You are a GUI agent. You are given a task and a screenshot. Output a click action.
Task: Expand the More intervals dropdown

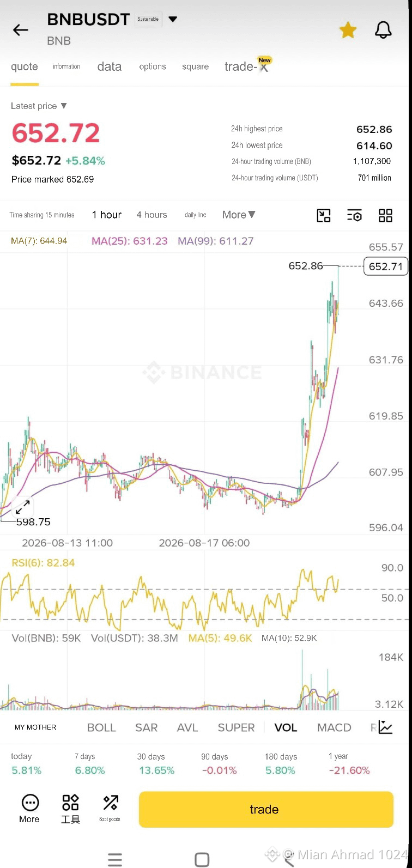click(239, 215)
